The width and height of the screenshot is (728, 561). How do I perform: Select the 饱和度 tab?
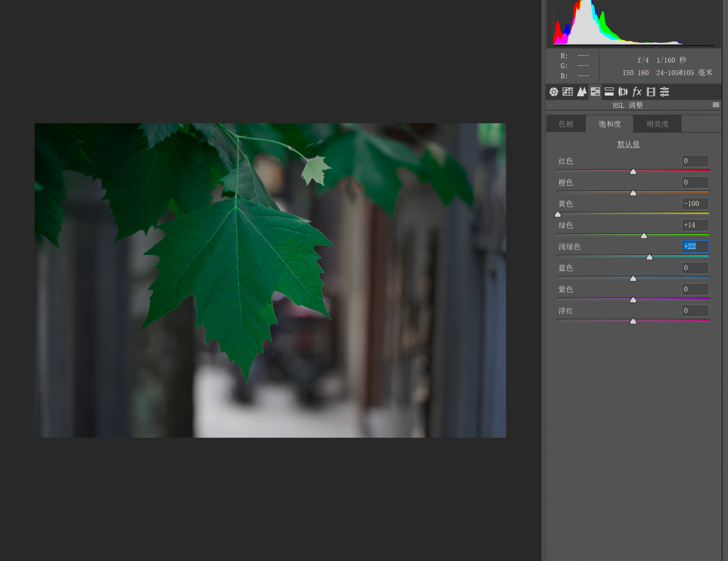click(610, 124)
